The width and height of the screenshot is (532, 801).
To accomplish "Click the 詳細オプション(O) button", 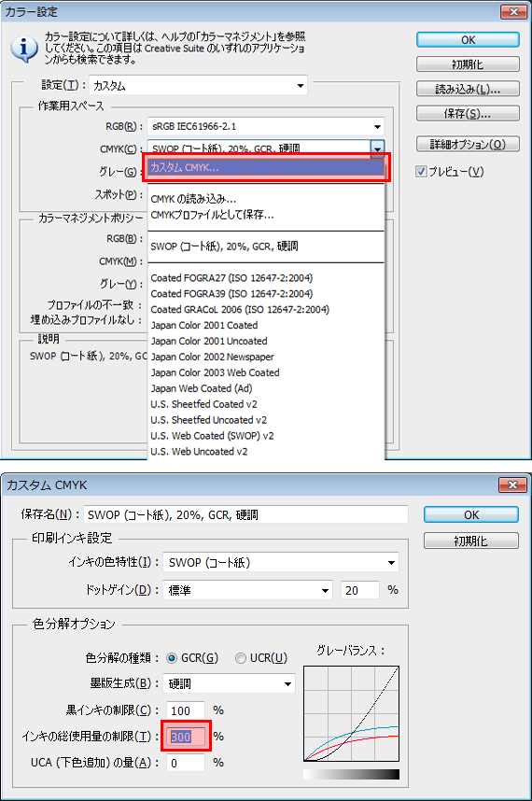I will point(469,144).
